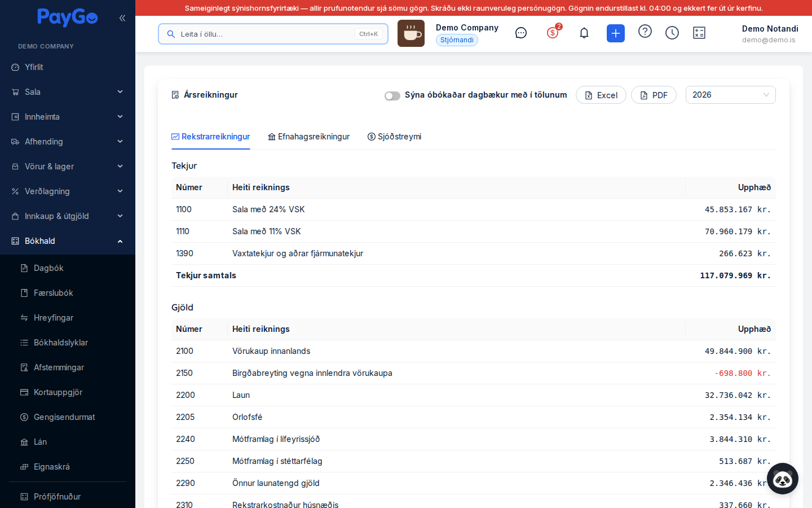Viewport: 812px width, 508px height.
Task: Open the panda chat assistant
Action: [x=783, y=479]
